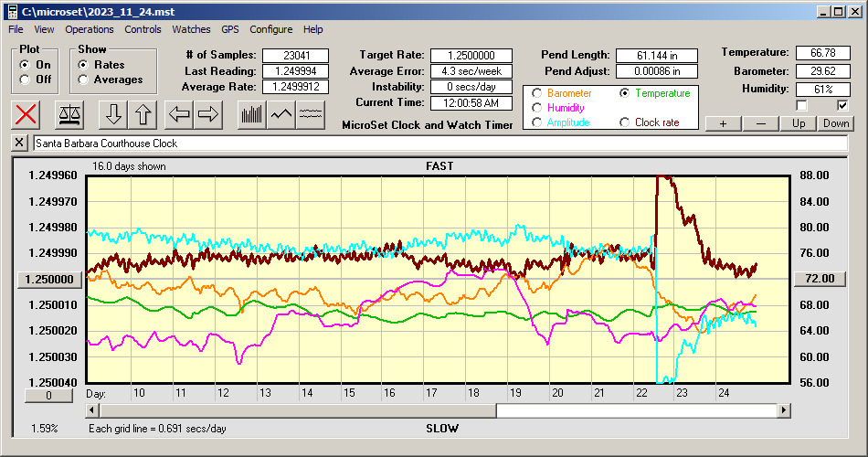
Task: Open the Operations menu
Action: tap(90, 29)
